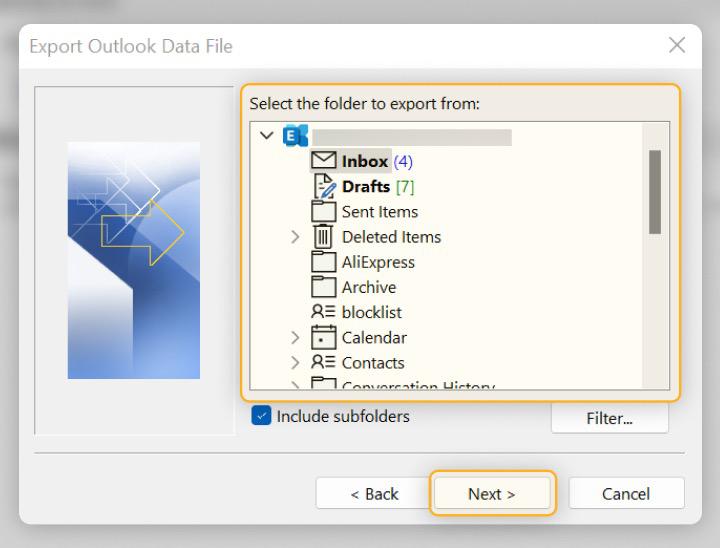Open the Filter dialog
The width and height of the screenshot is (720, 548).
point(609,418)
